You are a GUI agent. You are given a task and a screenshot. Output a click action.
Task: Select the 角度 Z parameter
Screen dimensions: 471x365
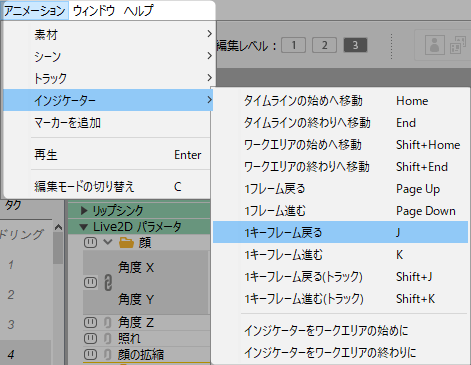click(x=136, y=322)
